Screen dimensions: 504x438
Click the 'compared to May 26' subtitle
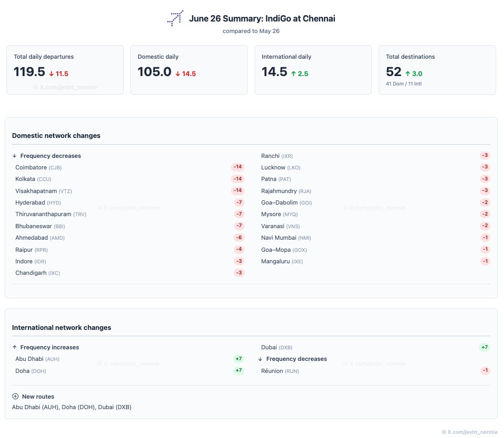point(251,31)
